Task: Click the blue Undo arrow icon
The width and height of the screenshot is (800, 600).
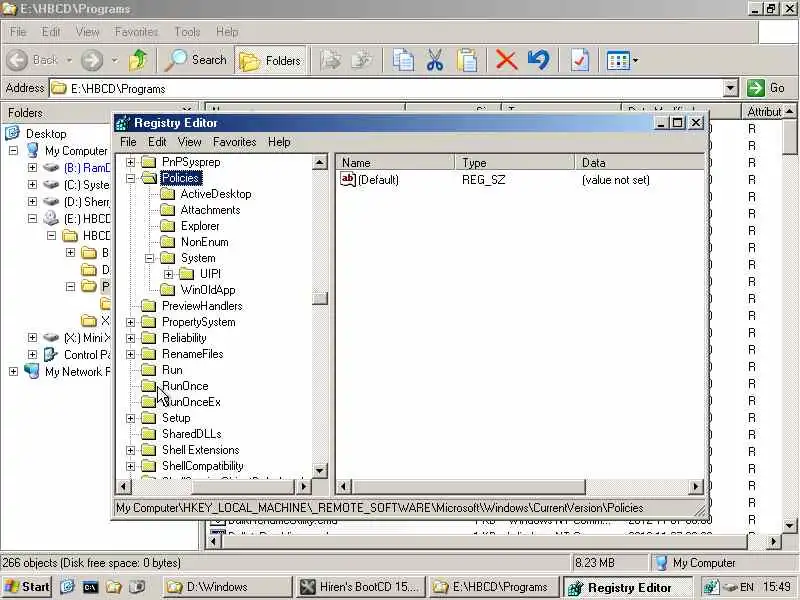Action: click(538, 61)
